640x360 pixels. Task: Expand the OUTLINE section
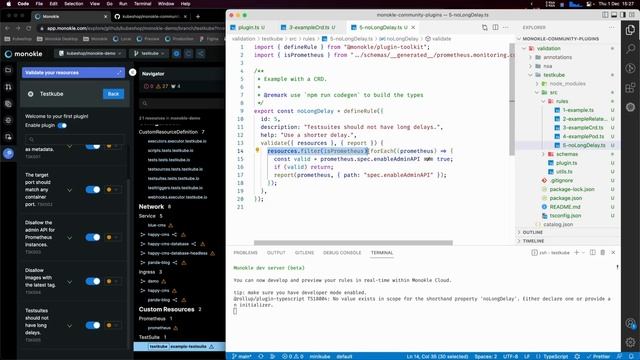point(532,232)
